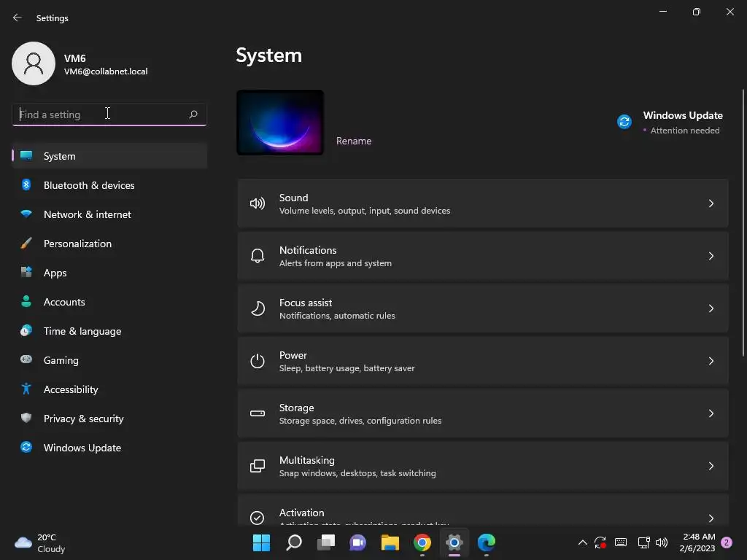Expand the Activation row chevron

click(x=711, y=518)
